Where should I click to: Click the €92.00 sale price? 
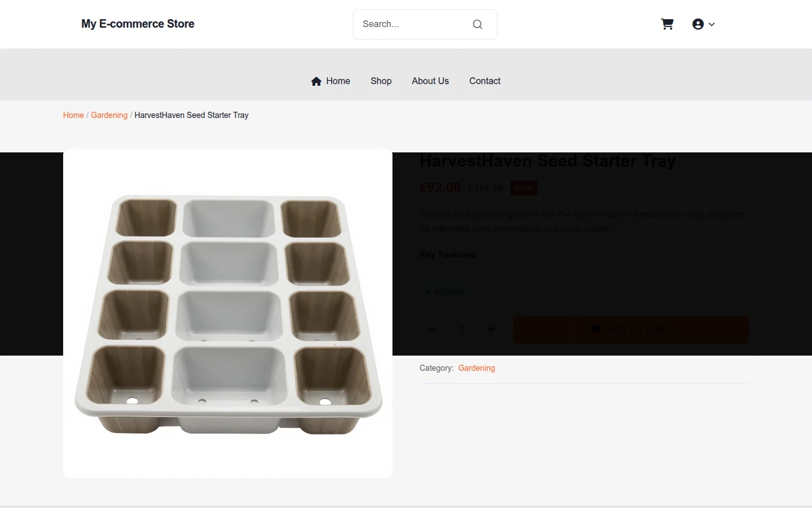tap(440, 188)
